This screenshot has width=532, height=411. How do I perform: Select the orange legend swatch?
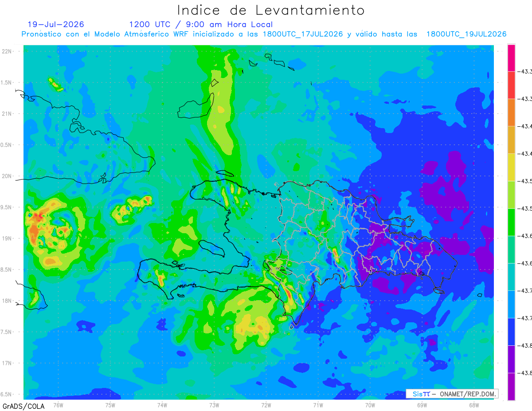coord(511,113)
